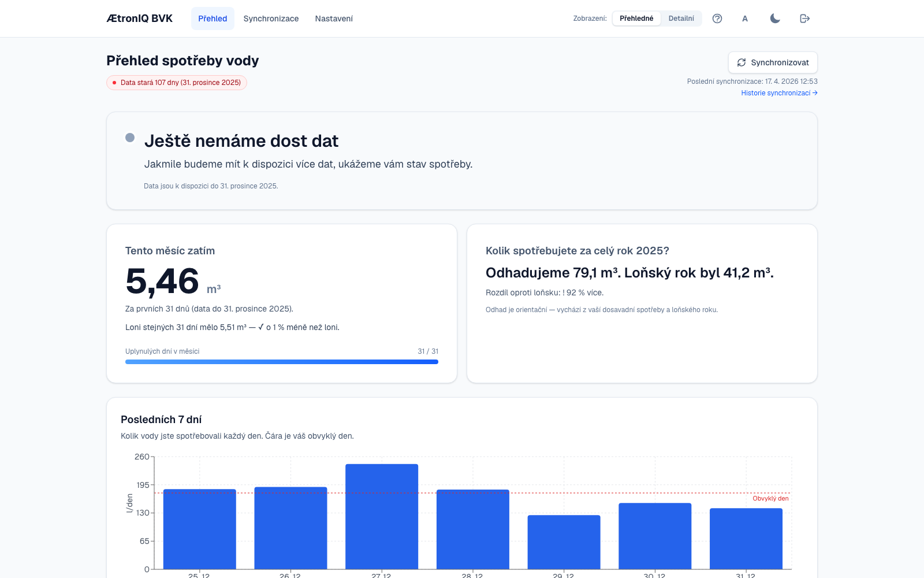This screenshot has height=578, width=924.
Task: Open the Nastavení tab
Action: (334, 18)
